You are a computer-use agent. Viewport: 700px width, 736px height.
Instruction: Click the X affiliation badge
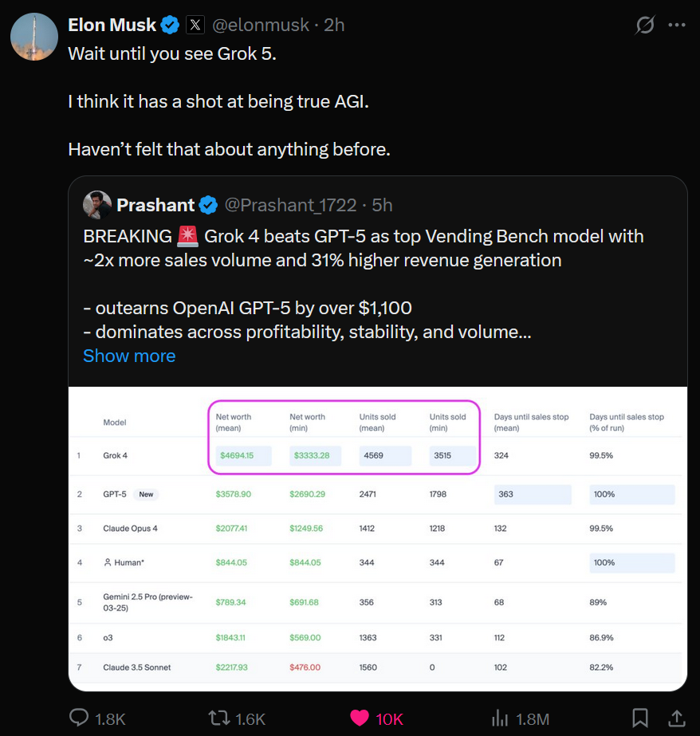point(195,26)
